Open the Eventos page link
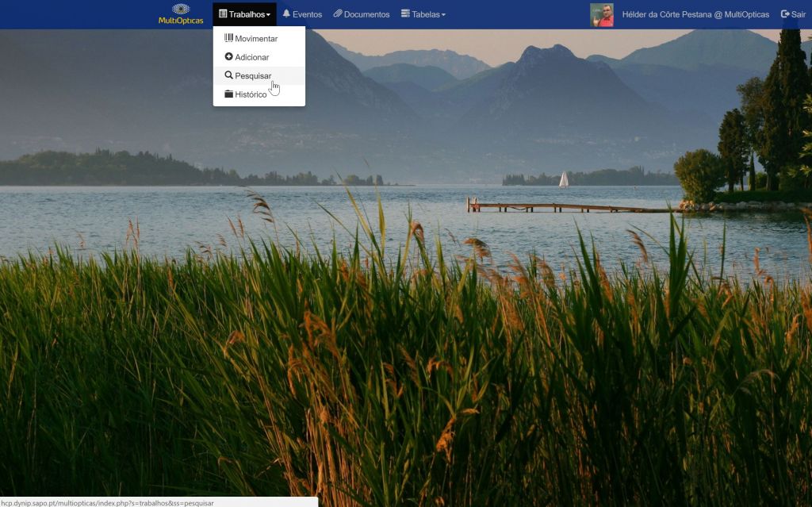Viewport: 812px width, 507px height. click(x=307, y=14)
